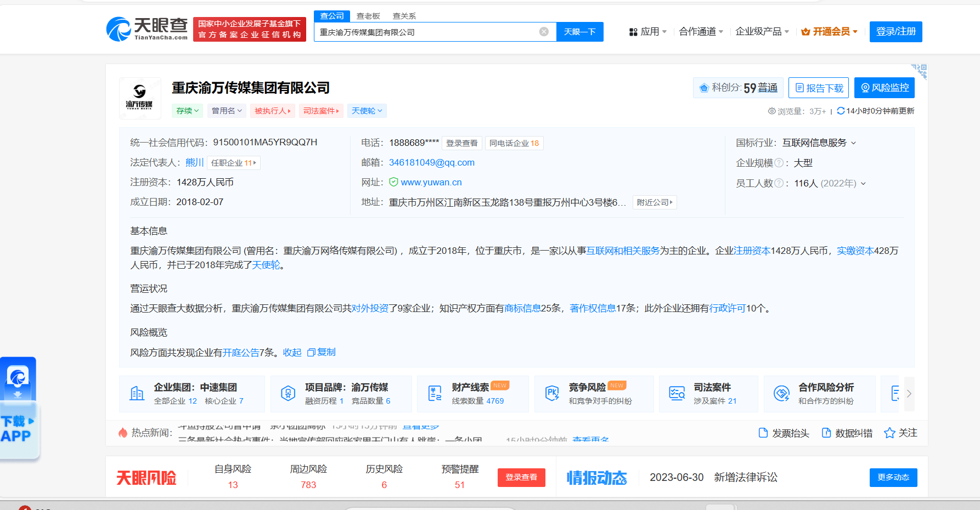The width and height of the screenshot is (980, 510).
Task: Open the 历史风险 risk tab
Action: [x=384, y=477]
